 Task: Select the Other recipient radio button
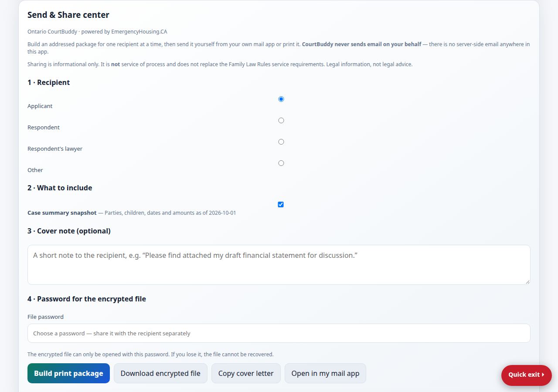coord(281,163)
